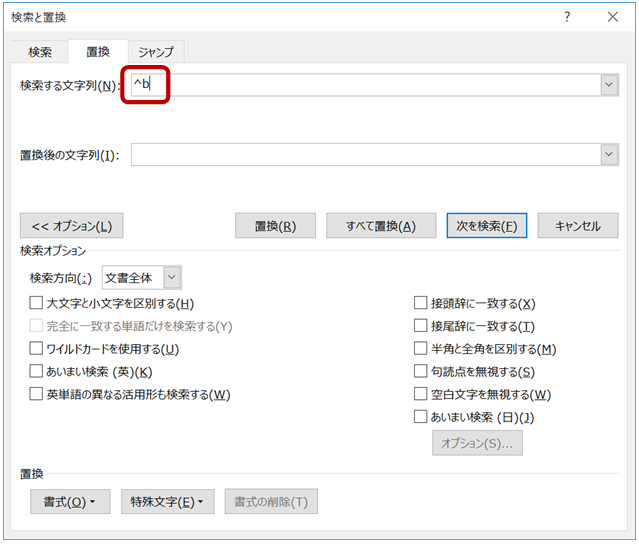Open the 検索方向 dropdown

[x=172, y=278]
